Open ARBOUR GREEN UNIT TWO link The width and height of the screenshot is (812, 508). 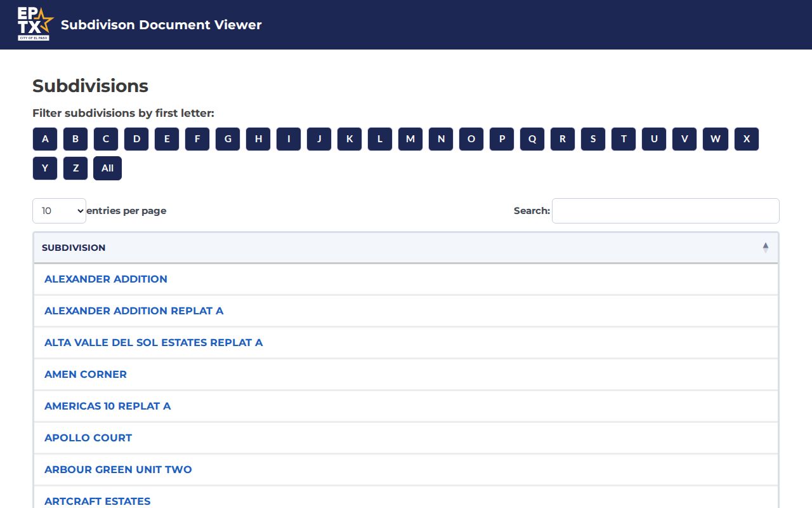coord(118,469)
